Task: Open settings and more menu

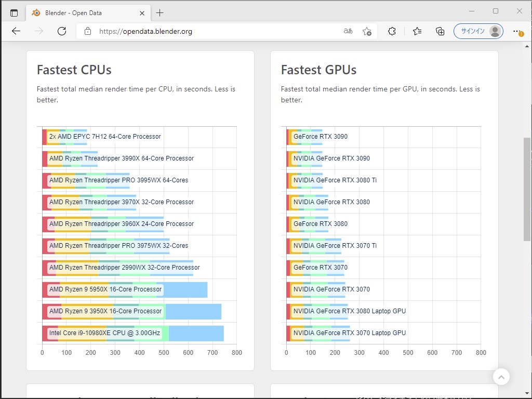Action: [517, 31]
